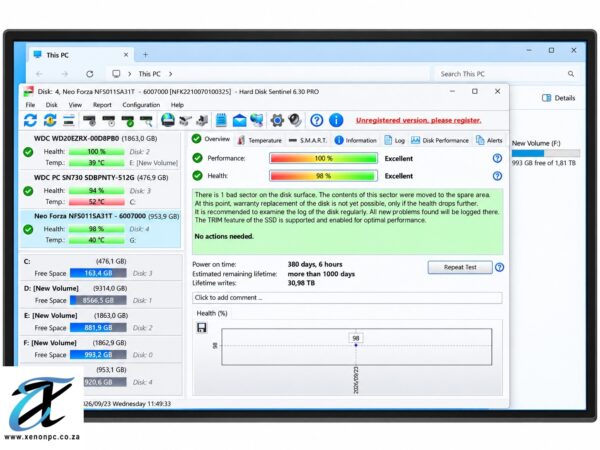Click the disk with clock test icon
Image resolution: width=600 pixels, height=450 pixels.
[x=109, y=121]
